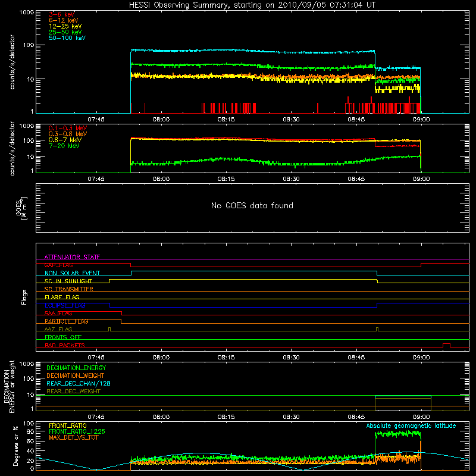The width and height of the screenshot is (476, 476).
Task: Click the 08:15 tick under Flags plot
Action: tap(226, 358)
